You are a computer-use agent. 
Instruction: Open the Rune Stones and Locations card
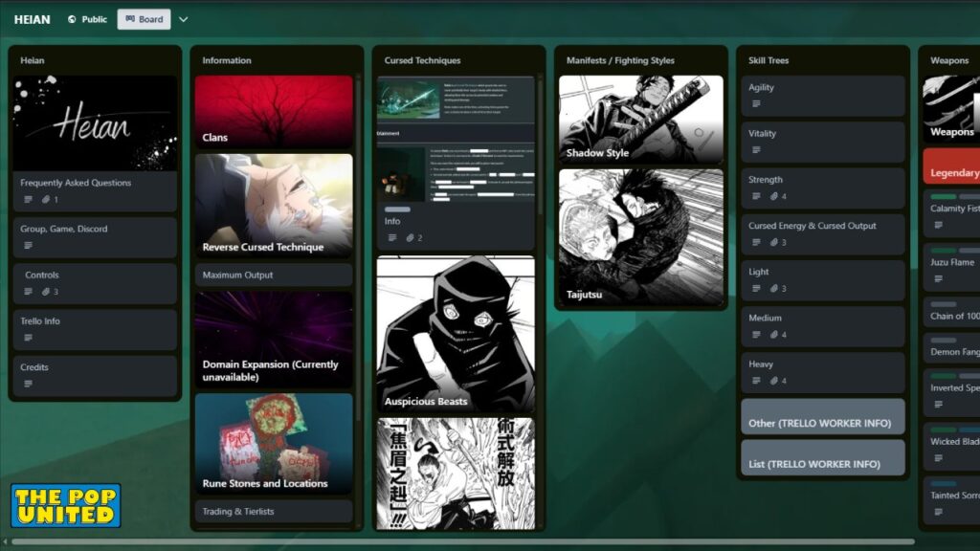point(274,444)
